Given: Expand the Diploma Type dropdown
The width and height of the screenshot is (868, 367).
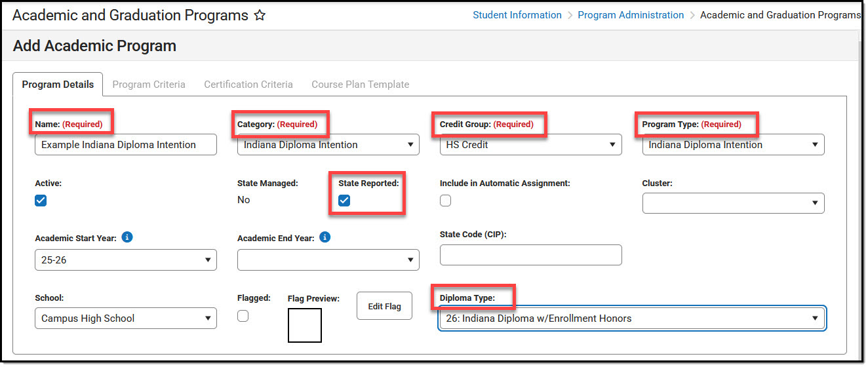Looking at the screenshot, I should [632, 319].
